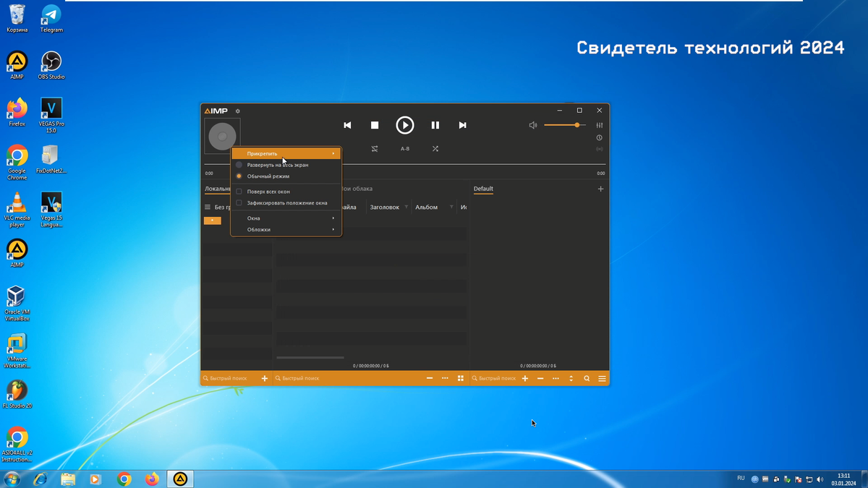Screen dimensions: 868x488
Task: Open the Прикрепить submenu
Action: [x=286, y=153]
